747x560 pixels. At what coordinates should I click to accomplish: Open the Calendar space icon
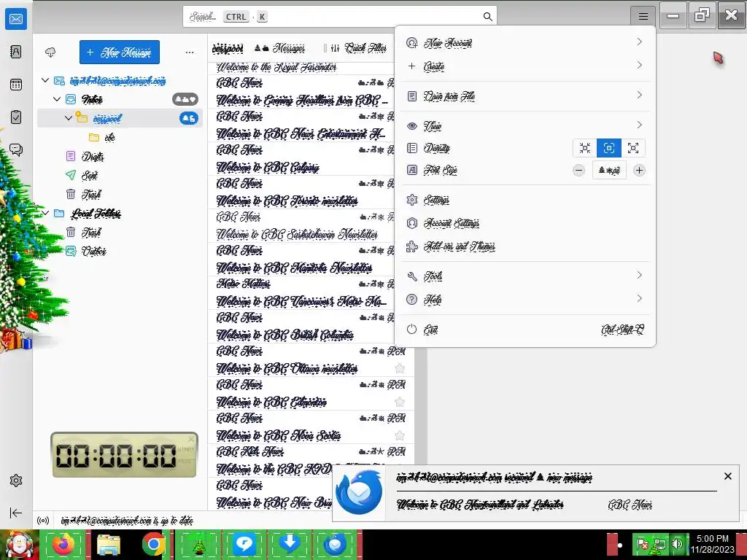pos(16,85)
